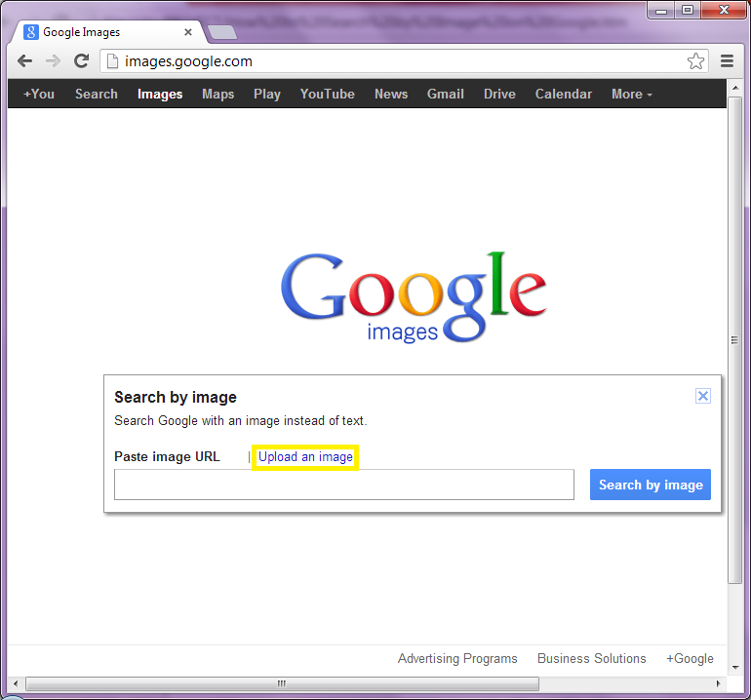Viewport: 751px width, 700px height.
Task: Close the Google Images tab
Action: click(x=188, y=32)
